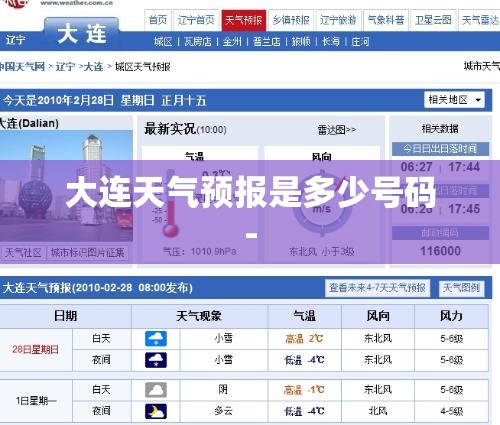
Task: Click the 多云 weather cell
Action: [x=223, y=411]
